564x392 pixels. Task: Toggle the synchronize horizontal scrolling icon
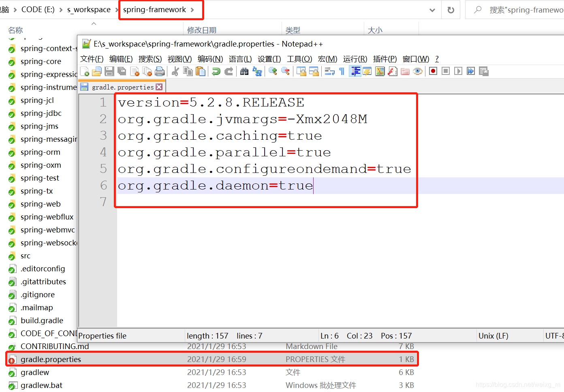click(314, 71)
